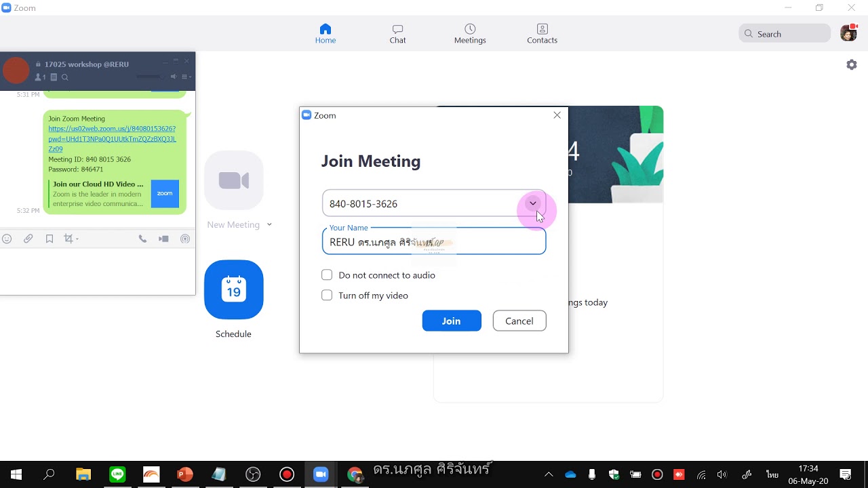Adjust the opacity slider in LINE header
This screenshot has height=488, width=868.
coord(149,77)
